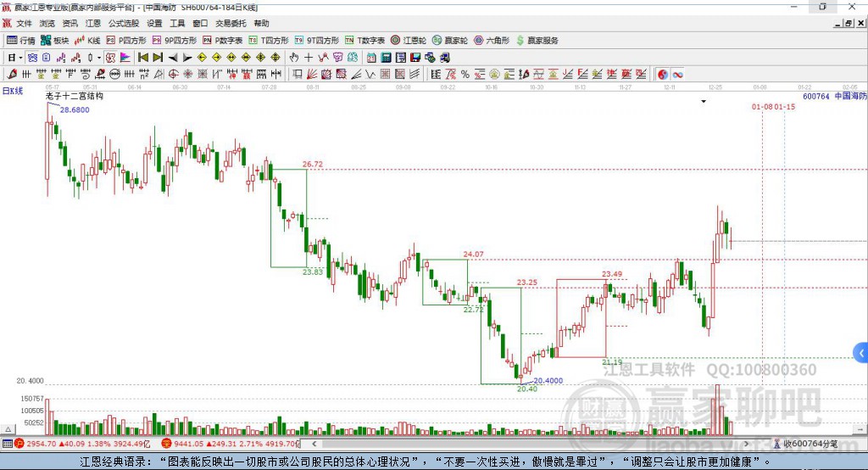Open the 交易委托 menu
The width and height of the screenshot is (868, 470).
pos(231,23)
